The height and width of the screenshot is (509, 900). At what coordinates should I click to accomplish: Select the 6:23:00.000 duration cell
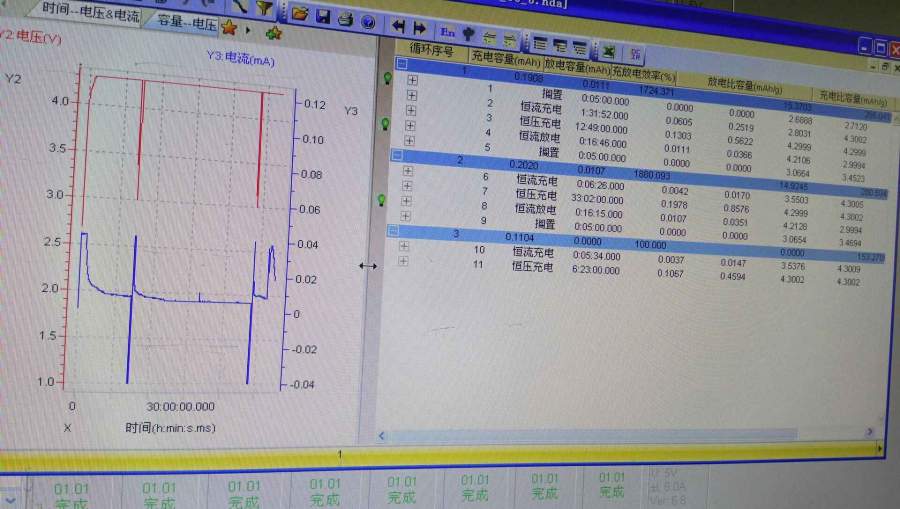point(596,270)
